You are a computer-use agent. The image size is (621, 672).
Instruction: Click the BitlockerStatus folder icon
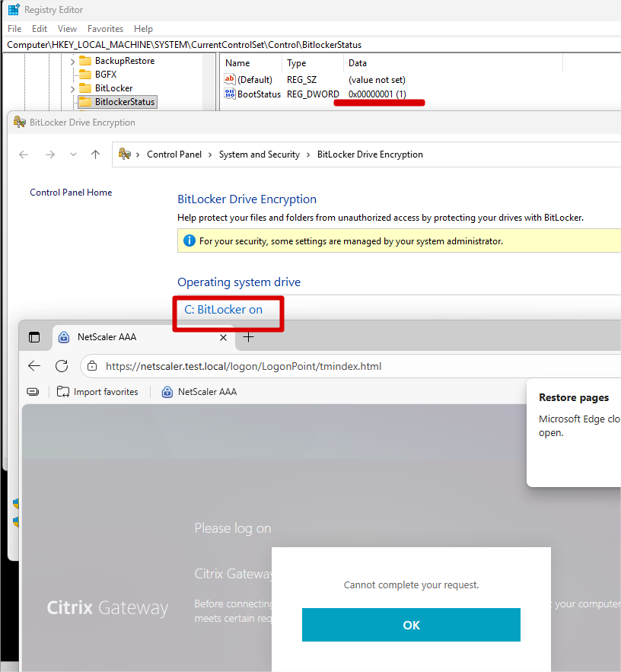85,102
